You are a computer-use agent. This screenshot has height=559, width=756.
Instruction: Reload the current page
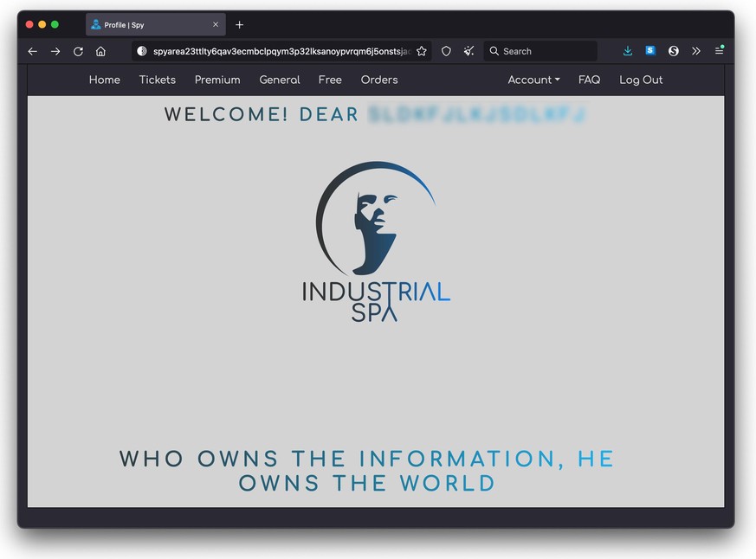[78, 51]
